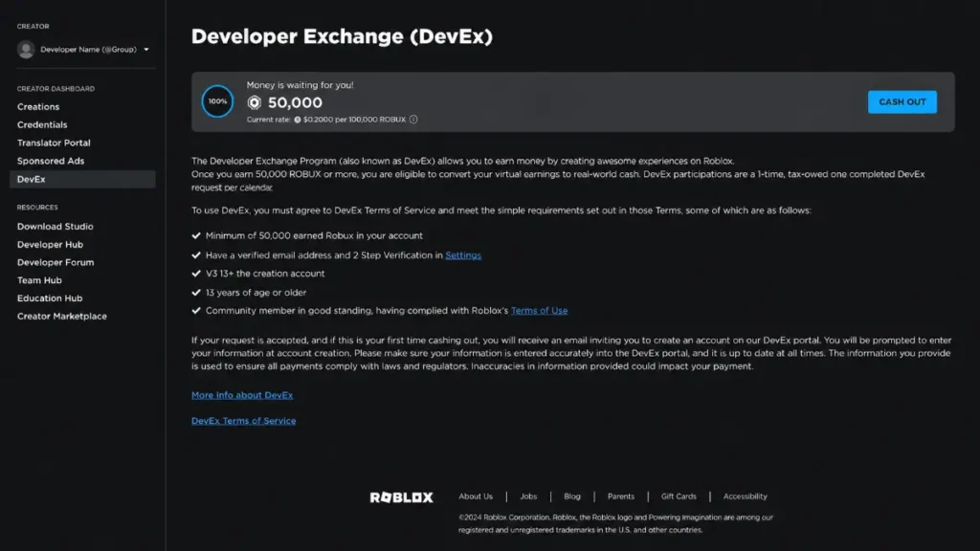This screenshot has height=551, width=980.
Task: Click the 50,000 Robux balance amount
Action: click(x=295, y=102)
